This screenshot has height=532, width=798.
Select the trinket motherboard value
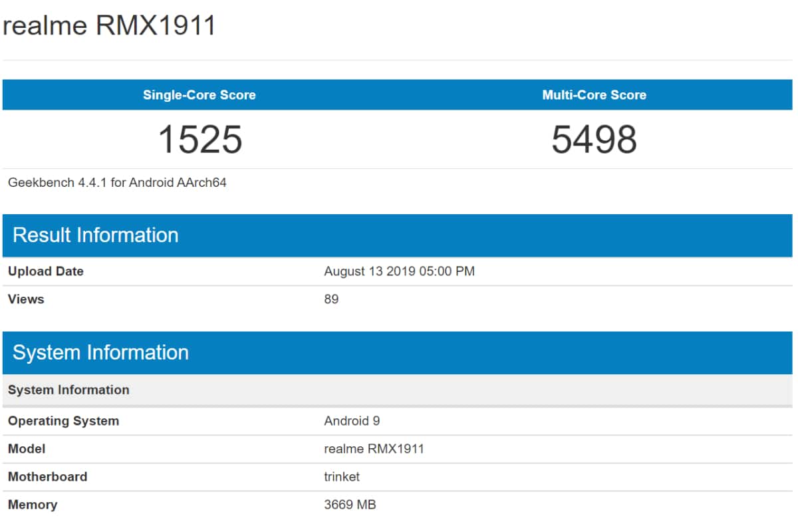341,477
